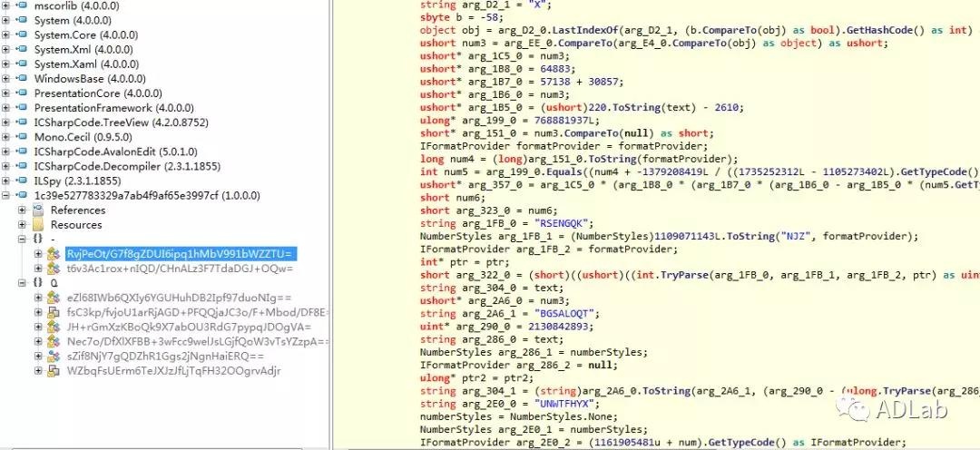Collapse the 1c39e527783329a7ab4f9af65e3997cf assembly node

pyautogui.click(x=6, y=195)
